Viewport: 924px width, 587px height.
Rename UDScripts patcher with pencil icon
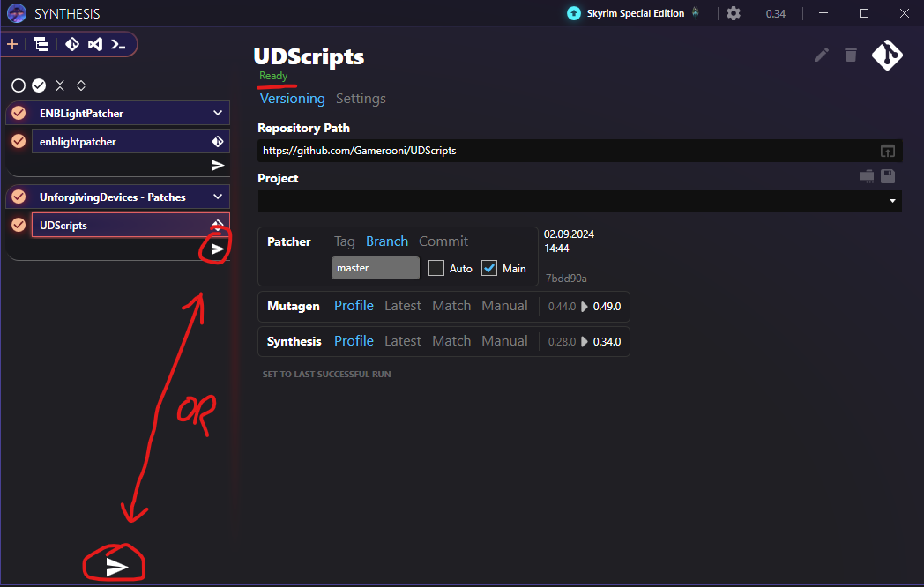point(822,55)
